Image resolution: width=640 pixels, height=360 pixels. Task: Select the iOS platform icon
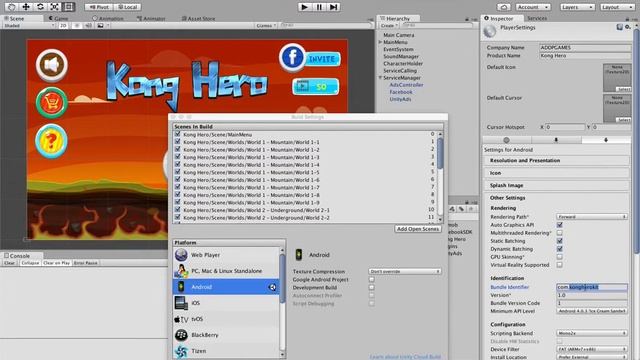(181, 303)
